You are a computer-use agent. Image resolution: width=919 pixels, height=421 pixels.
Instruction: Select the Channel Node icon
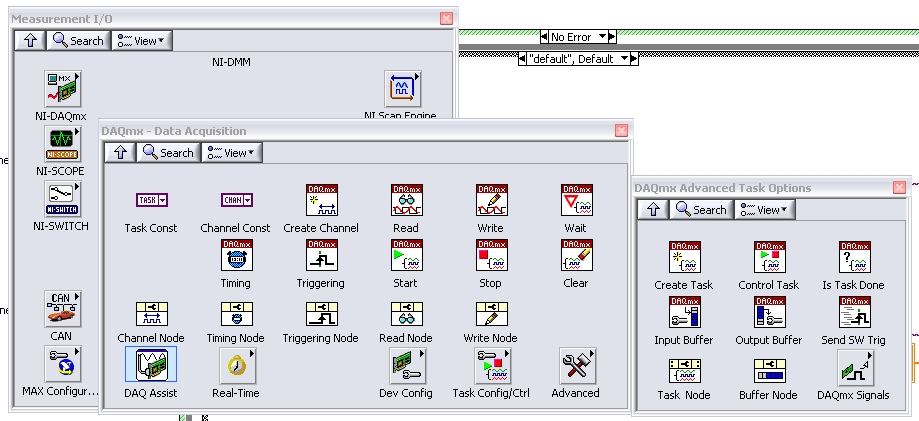[152, 314]
